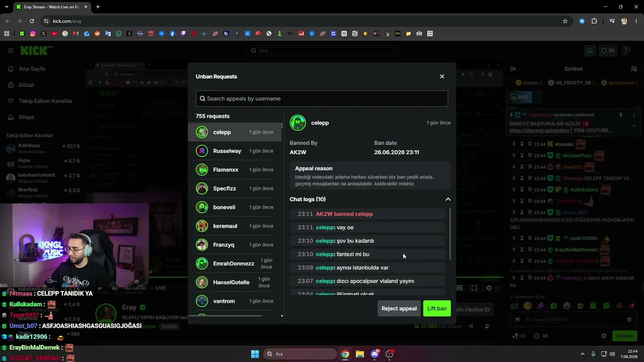This screenshot has height=362, width=644.
Task: Open Flamenxx's unban request
Action: [235, 169]
